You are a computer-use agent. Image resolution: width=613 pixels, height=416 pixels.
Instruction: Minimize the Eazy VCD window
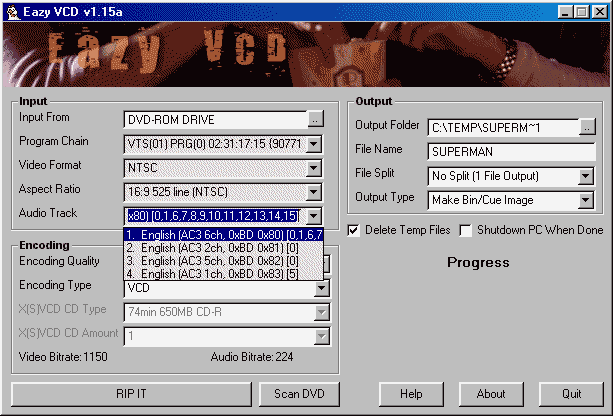coord(564,11)
